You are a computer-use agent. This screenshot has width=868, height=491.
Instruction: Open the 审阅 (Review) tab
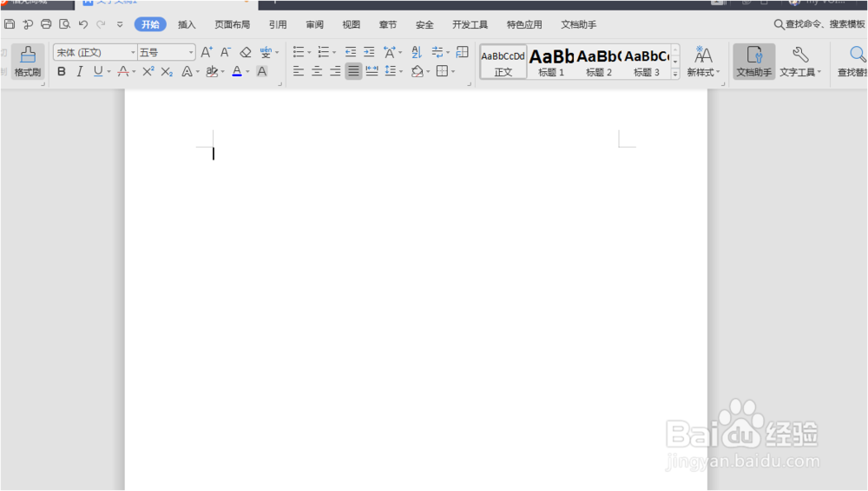click(314, 24)
